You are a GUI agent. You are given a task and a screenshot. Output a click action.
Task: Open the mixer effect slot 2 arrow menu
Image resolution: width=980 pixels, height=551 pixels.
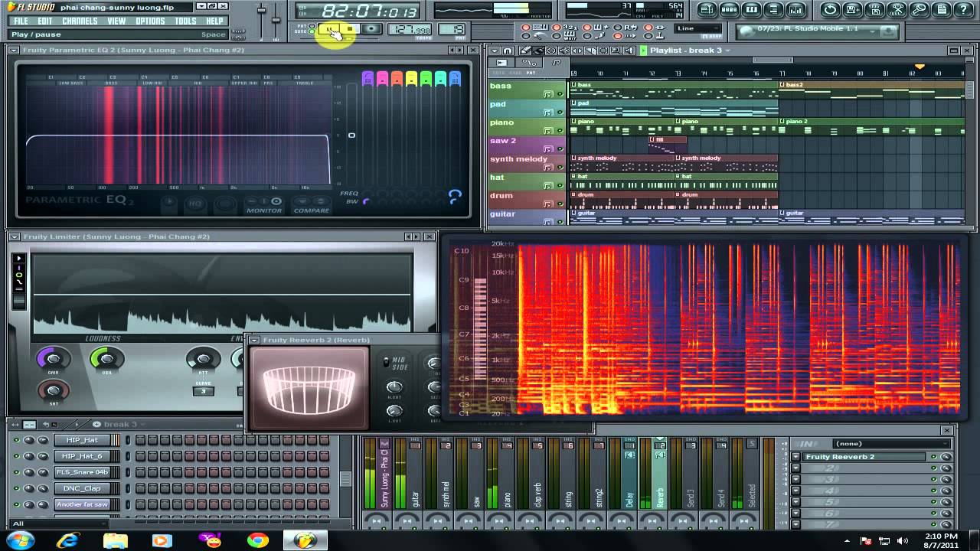[x=795, y=468]
